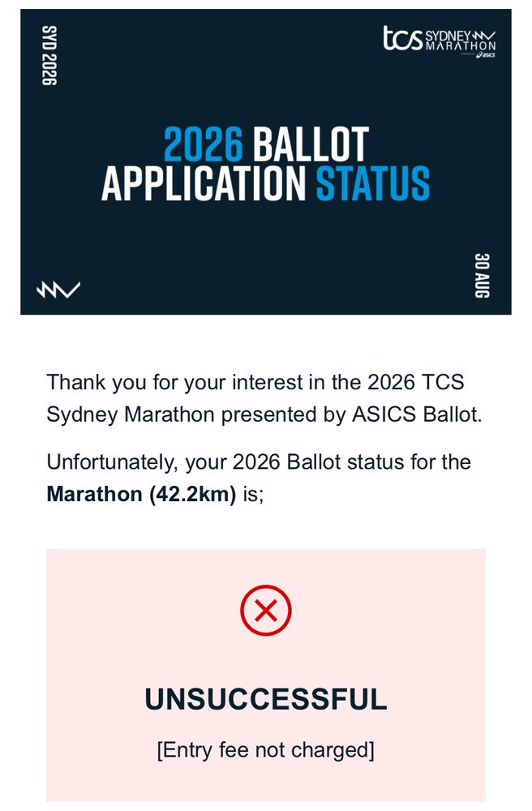Click the Thank you for your interest paragraph
The width and height of the screenshot is (532, 811).
(x=264, y=399)
